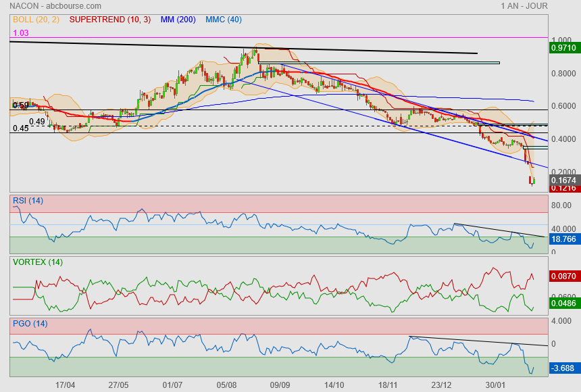Click the magenta 1.03 level label
Screen dimensions: 581x392
tap(21, 32)
